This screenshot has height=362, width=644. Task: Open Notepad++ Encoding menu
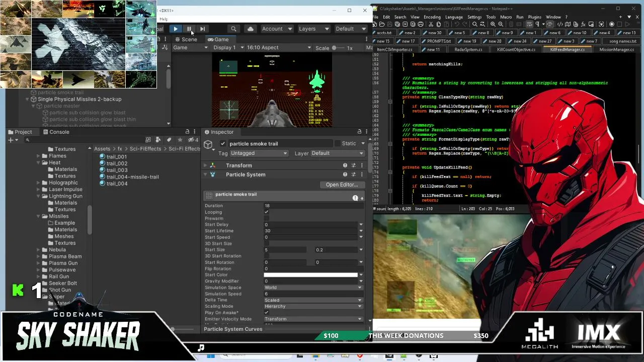click(x=432, y=17)
